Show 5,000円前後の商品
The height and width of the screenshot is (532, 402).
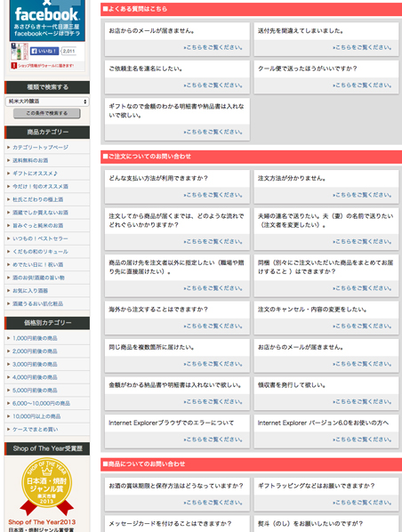pos(35,391)
